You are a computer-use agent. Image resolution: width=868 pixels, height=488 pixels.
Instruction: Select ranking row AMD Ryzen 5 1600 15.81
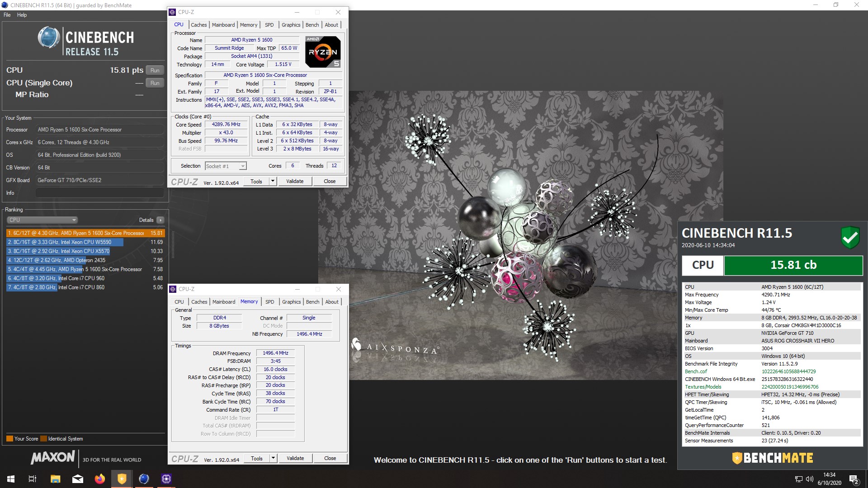[x=85, y=233]
